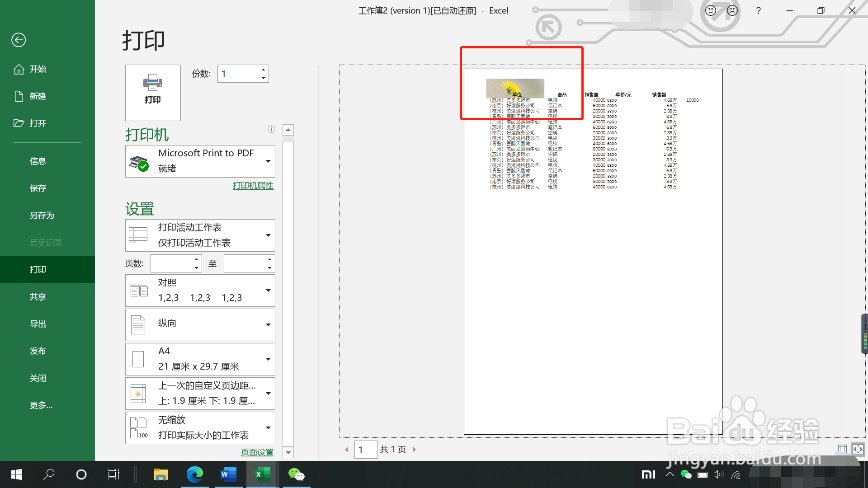Select 导出 in the sidebar

38,324
